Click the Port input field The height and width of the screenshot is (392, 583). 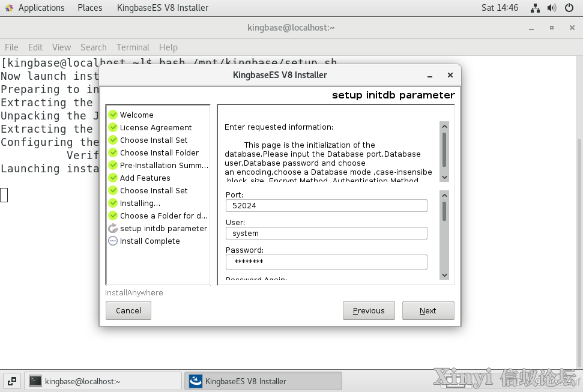327,206
